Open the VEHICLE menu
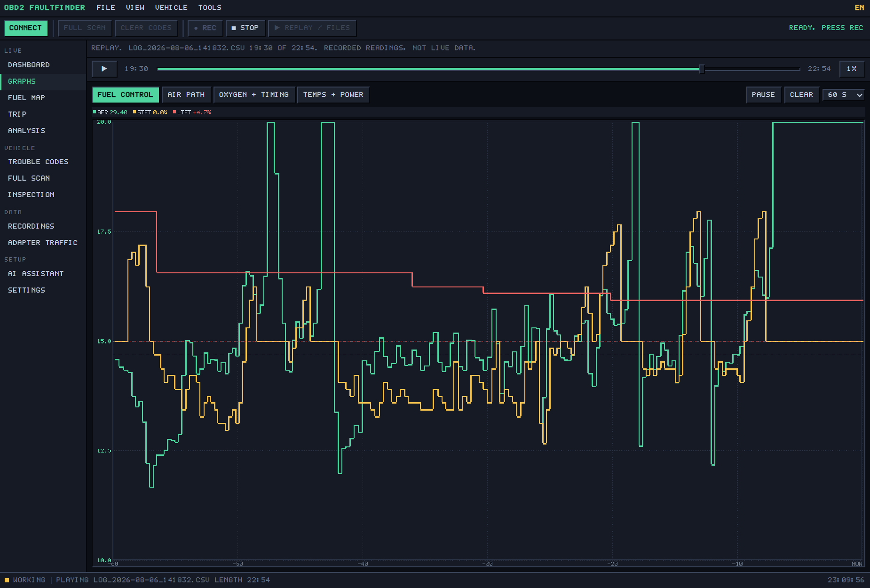The height and width of the screenshot is (588, 870). click(171, 8)
